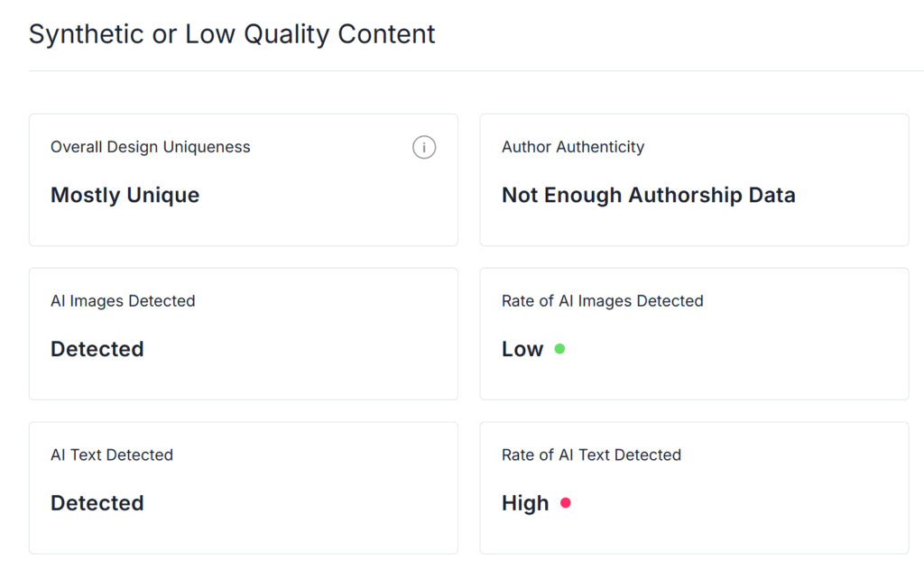Click Detected value under AI Text Detected
The image size is (924, 569).
click(97, 503)
